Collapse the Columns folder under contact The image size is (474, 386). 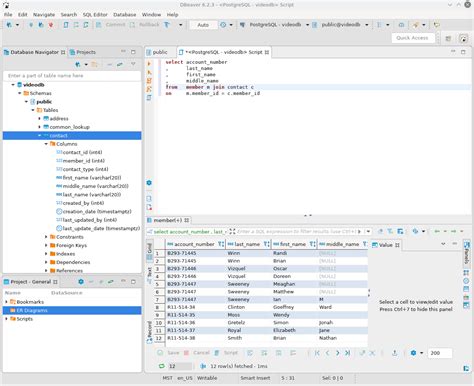tap(46, 144)
